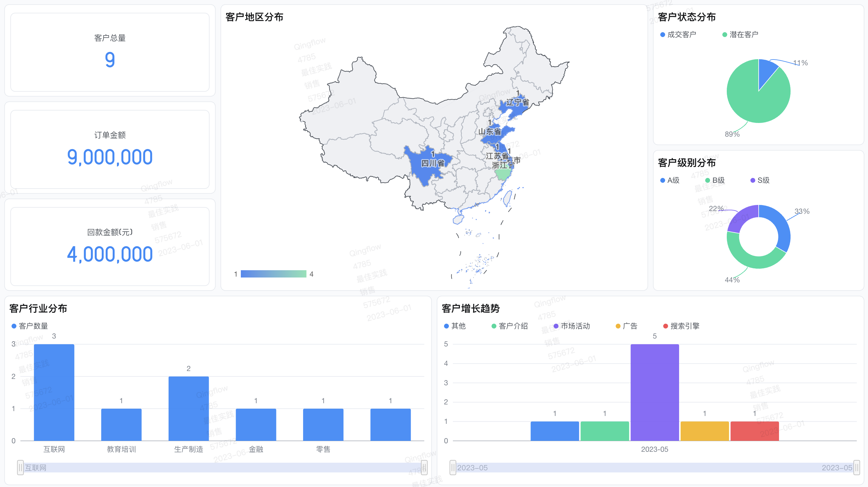Click the purple 市场活动 bar valued 5
Screen dimensions: 868x487
[655, 392]
